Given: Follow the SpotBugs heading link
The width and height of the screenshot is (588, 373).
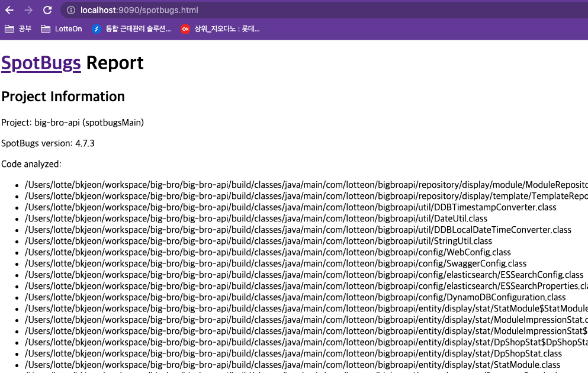Looking at the screenshot, I should [41, 63].
